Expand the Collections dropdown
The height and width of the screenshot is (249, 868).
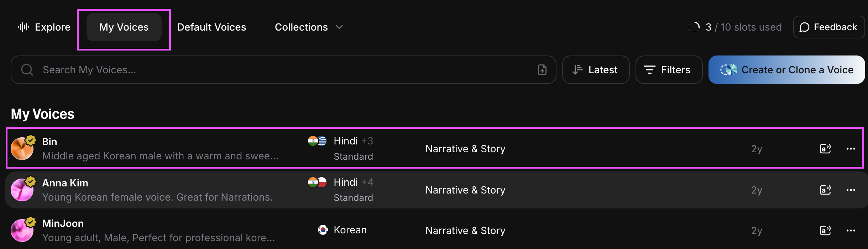pos(308,27)
